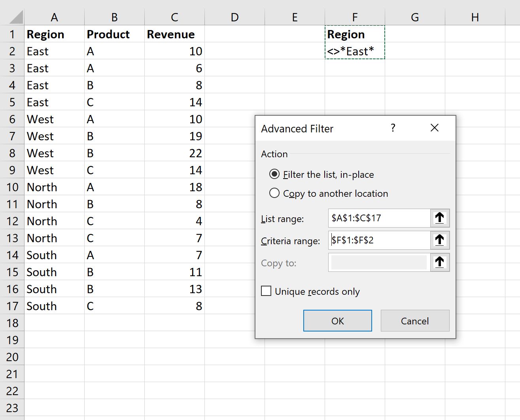Click the Criteria range collapse-dialog arrow icon
520x420 pixels.
pos(439,240)
